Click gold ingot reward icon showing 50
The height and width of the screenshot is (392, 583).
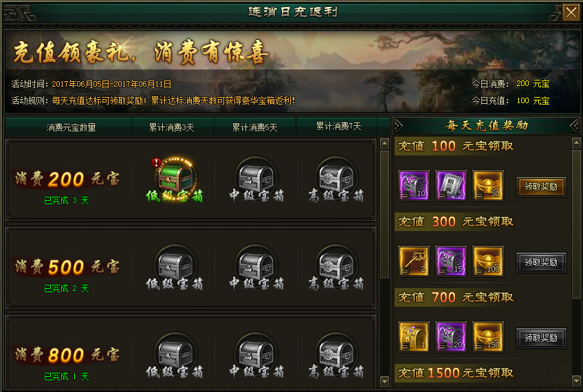point(488,186)
